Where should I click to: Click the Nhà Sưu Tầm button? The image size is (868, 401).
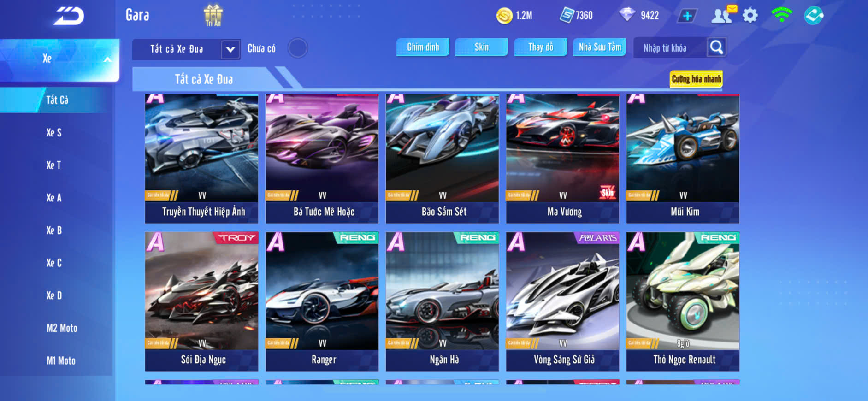[599, 47]
